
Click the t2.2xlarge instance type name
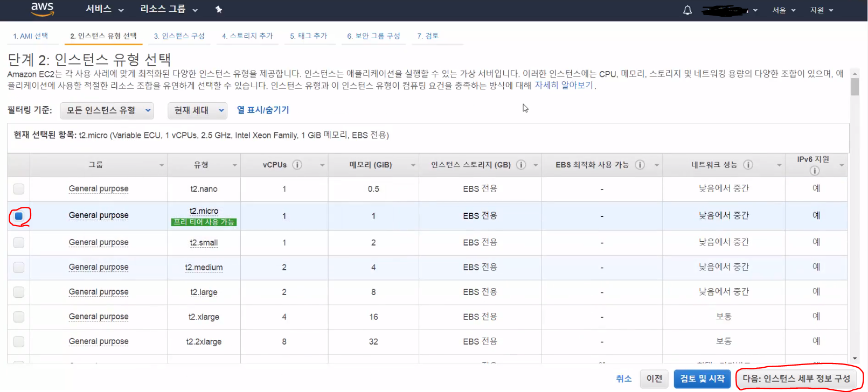[x=204, y=342]
